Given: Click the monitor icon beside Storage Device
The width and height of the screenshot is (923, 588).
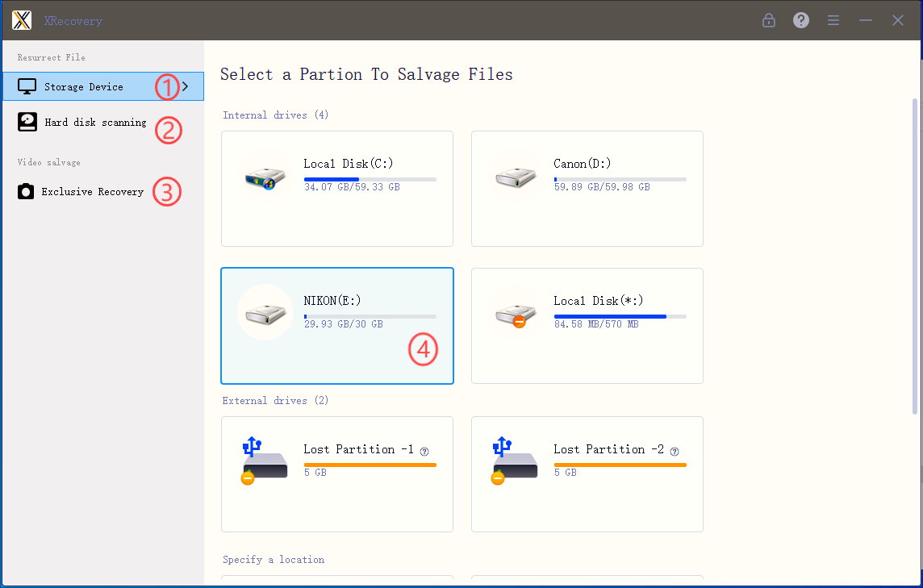Looking at the screenshot, I should (27, 86).
